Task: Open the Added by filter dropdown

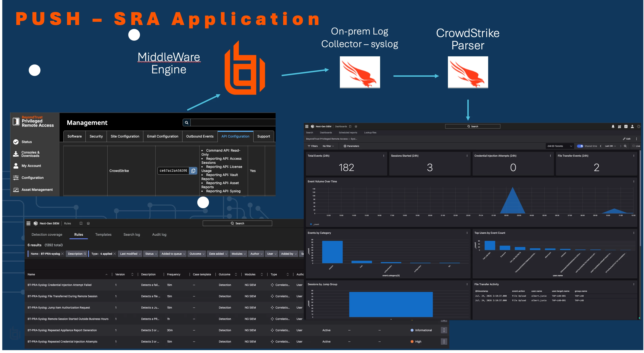Action: pos(288,254)
